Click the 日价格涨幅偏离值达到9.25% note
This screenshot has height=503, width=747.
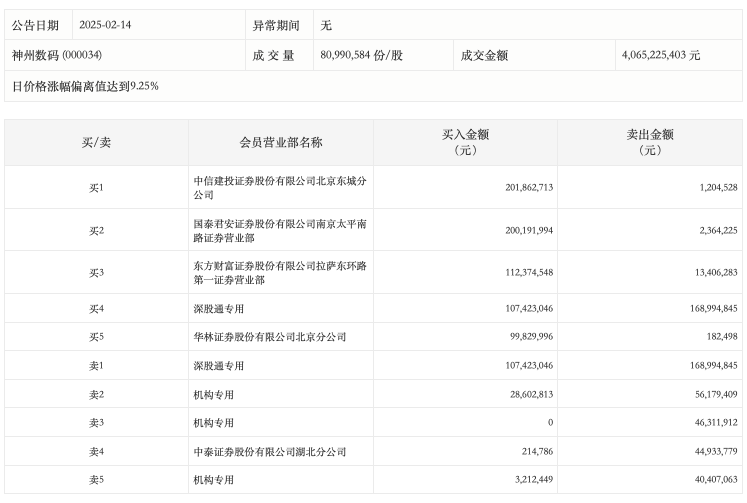click(x=85, y=86)
